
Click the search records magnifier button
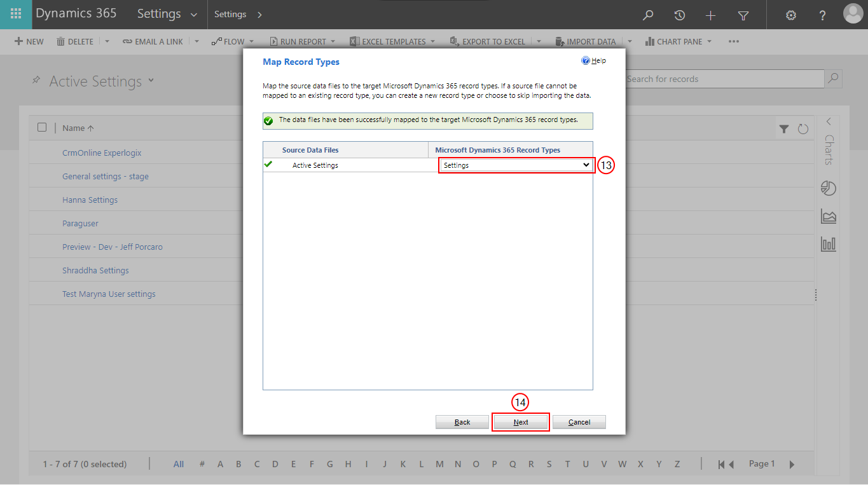(x=834, y=79)
